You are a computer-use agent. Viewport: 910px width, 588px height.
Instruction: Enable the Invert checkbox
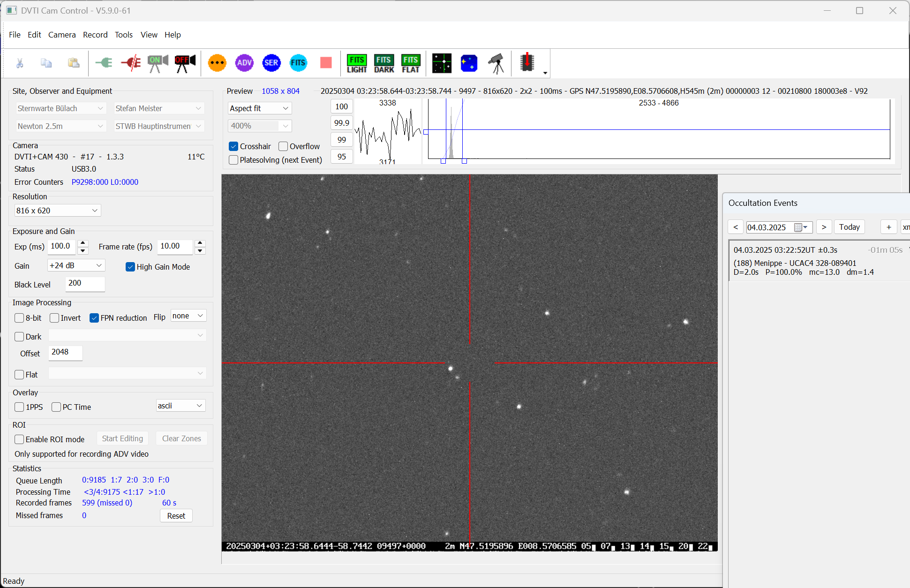coord(54,318)
